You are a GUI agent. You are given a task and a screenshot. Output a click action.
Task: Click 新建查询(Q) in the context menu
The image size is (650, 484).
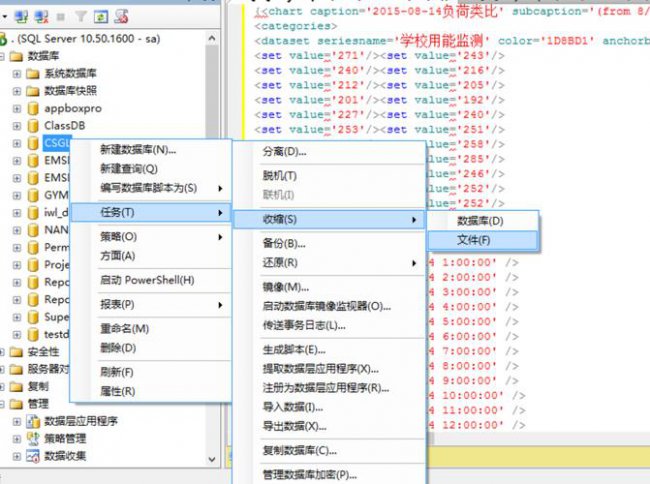pos(129,169)
